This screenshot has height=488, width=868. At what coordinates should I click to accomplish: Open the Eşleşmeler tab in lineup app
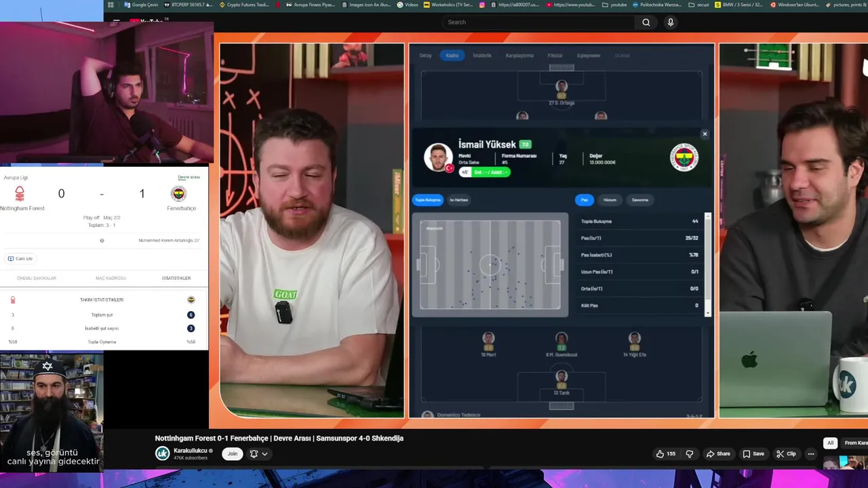pos(589,55)
